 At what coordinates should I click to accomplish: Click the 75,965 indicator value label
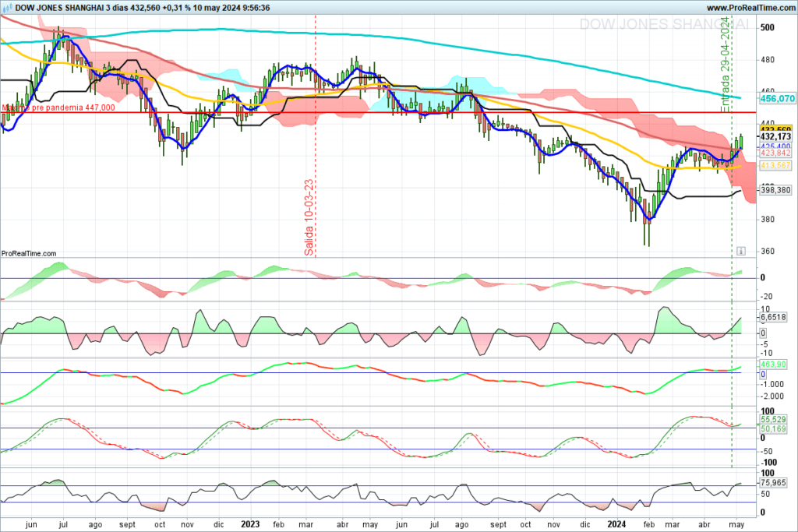[x=773, y=483]
